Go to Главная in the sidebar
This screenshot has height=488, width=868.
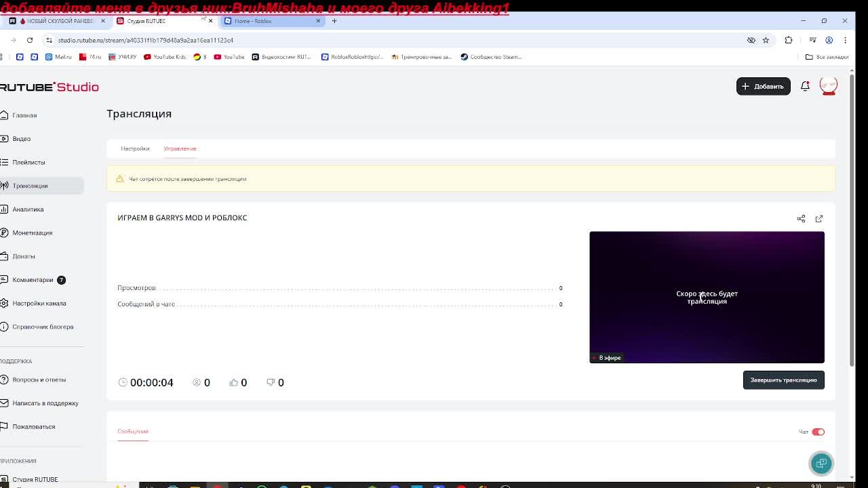(x=24, y=115)
